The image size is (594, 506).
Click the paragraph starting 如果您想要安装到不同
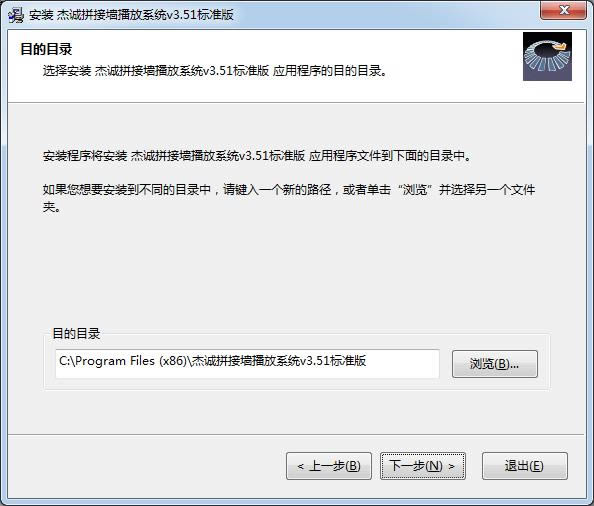point(289,198)
